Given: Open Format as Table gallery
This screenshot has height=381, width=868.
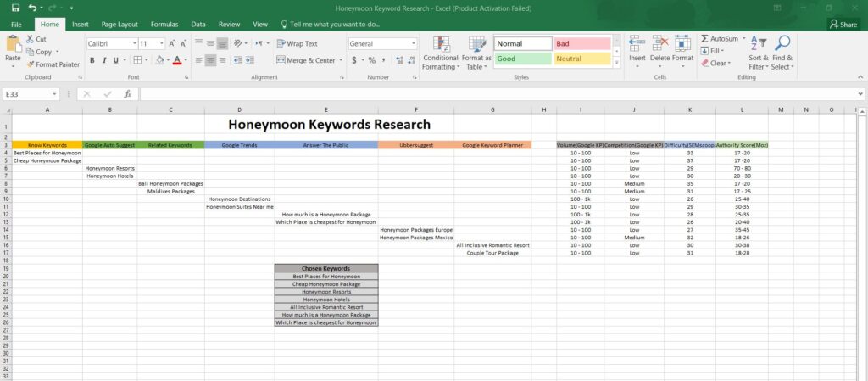Looking at the screenshot, I should click(476, 53).
